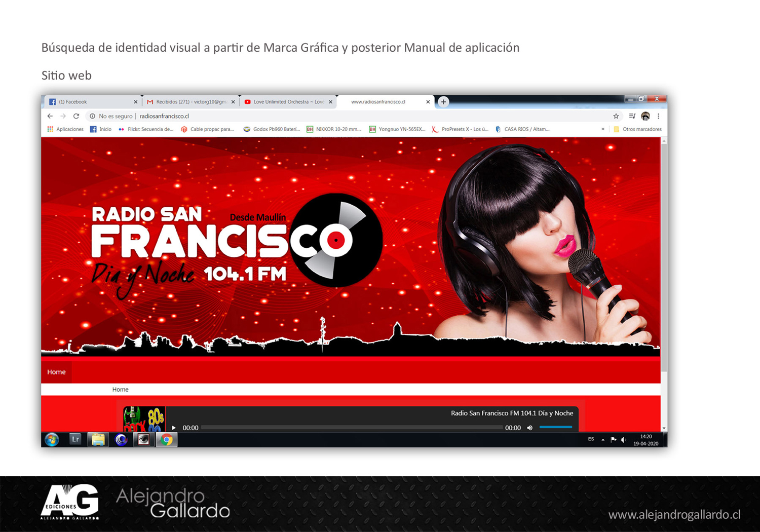The height and width of the screenshot is (532, 760).
Task: Bookmark this page with star icon
Action: coord(616,116)
